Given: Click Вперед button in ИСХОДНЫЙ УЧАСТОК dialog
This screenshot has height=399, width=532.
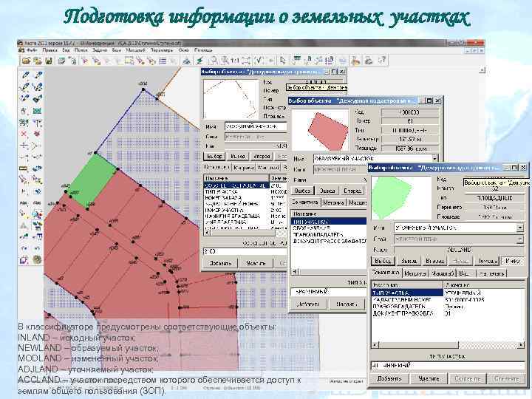Looking at the screenshot, I should pos(262,157).
